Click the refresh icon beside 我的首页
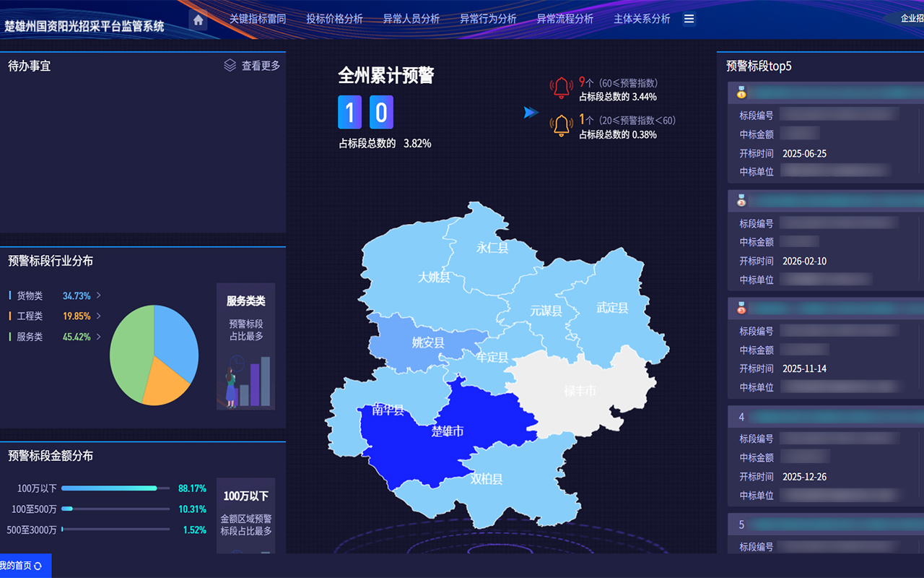This screenshot has width=924, height=578. (x=38, y=566)
